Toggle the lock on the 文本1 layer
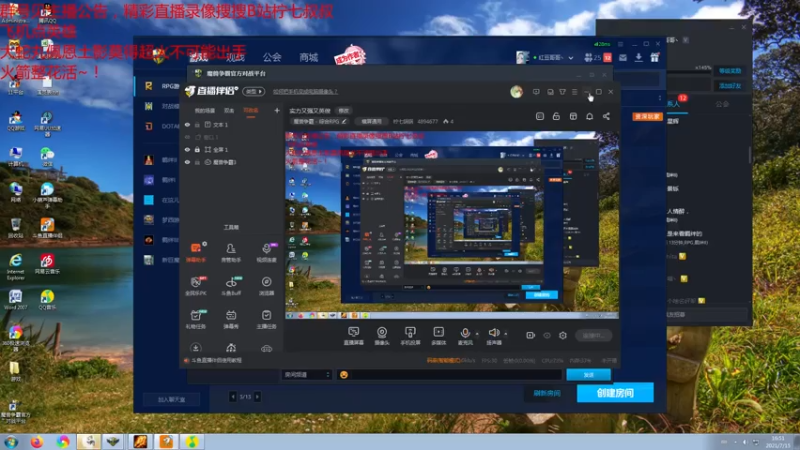The width and height of the screenshot is (800, 450). pos(197,124)
